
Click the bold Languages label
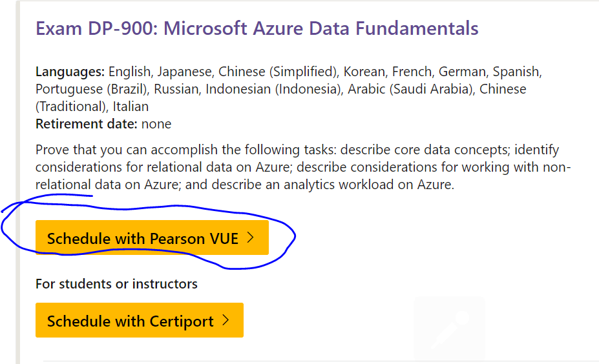[70, 72]
